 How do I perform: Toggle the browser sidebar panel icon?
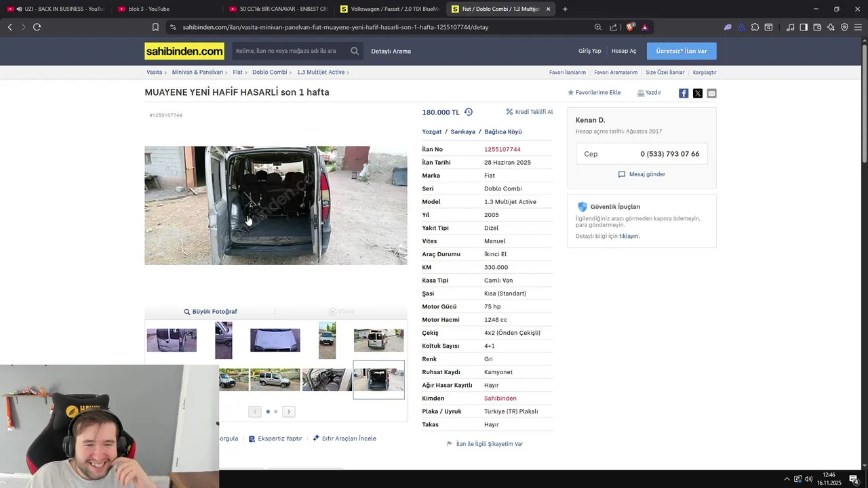pos(804,27)
